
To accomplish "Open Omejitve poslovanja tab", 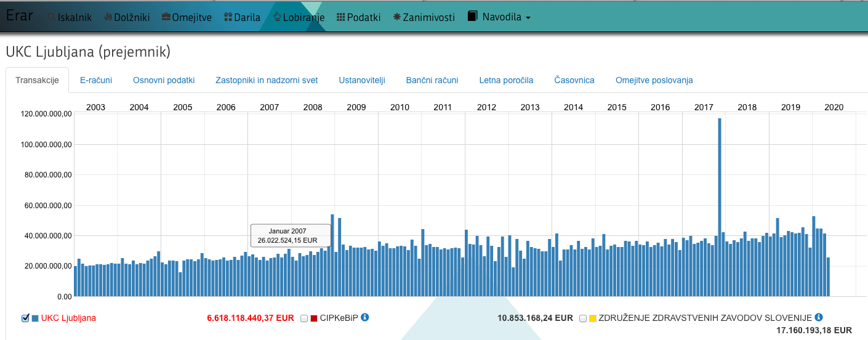I will (654, 80).
